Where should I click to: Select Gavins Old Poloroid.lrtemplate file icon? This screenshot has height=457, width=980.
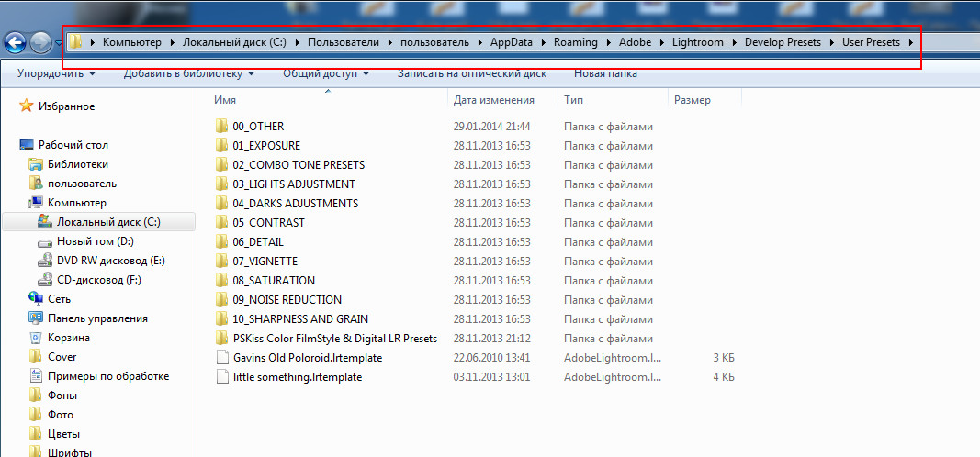(222, 358)
